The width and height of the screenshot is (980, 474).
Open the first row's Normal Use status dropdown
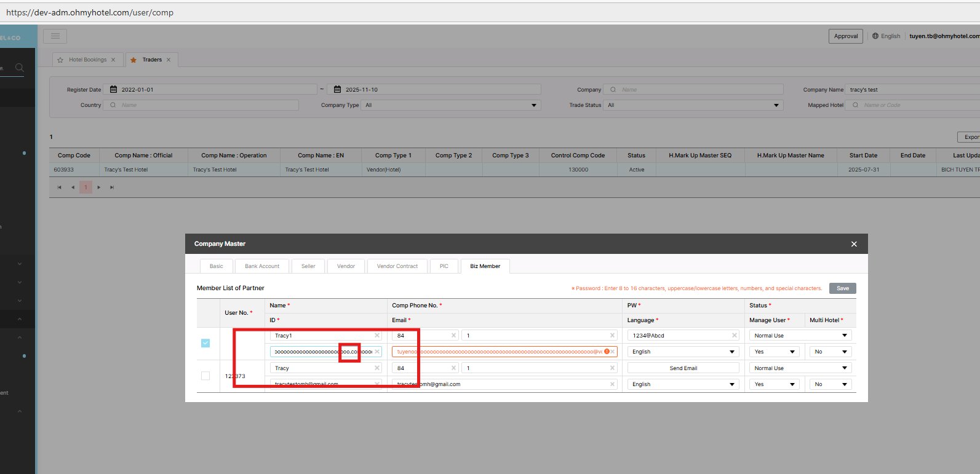point(800,336)
